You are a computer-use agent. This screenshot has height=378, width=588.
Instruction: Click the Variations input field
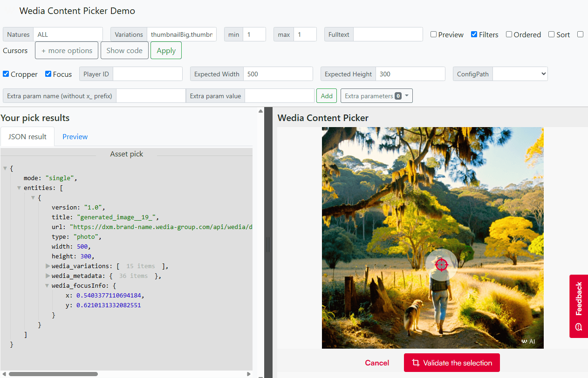[182, 34]
